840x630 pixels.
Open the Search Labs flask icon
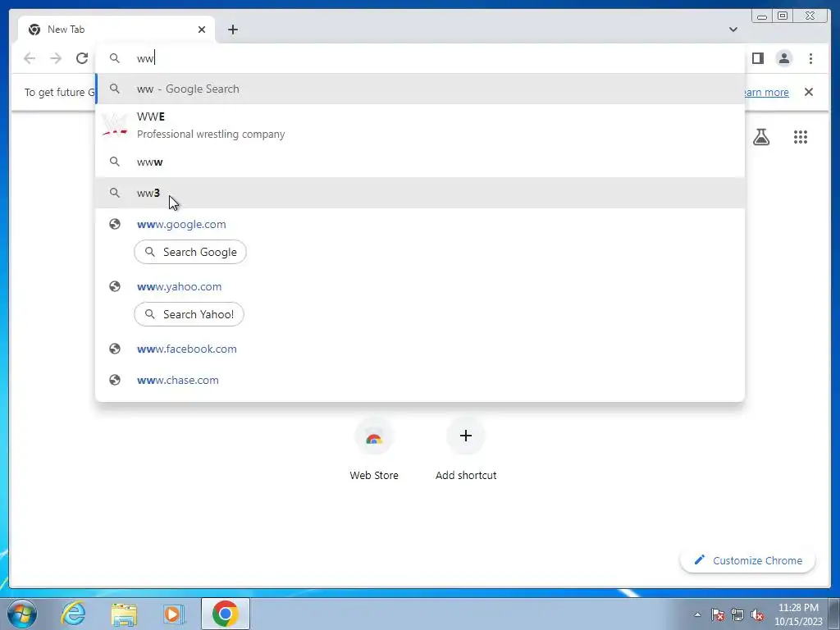760,137
